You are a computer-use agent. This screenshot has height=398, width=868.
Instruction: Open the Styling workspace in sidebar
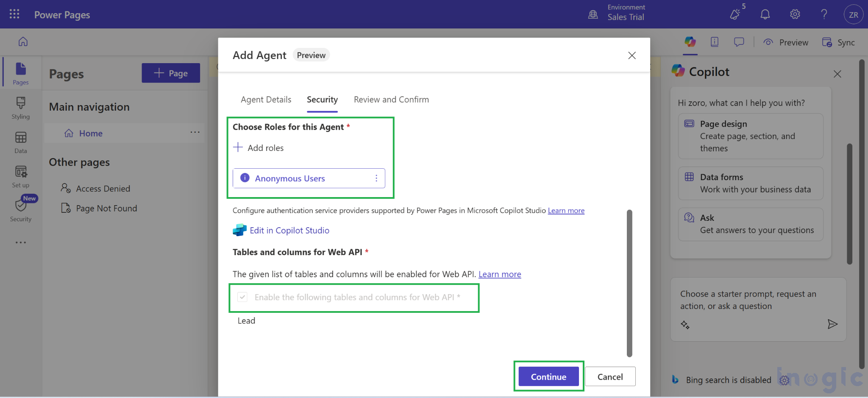click(x=21, y=108)
